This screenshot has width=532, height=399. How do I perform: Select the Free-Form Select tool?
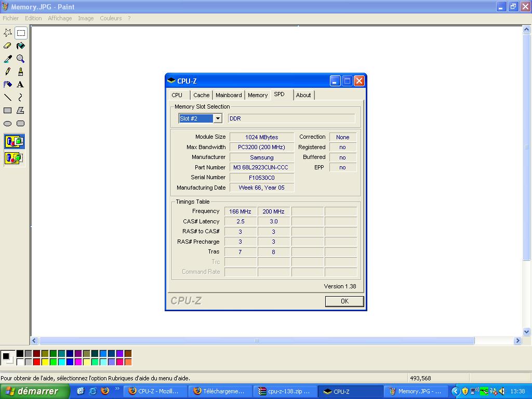tap(8, 33)
